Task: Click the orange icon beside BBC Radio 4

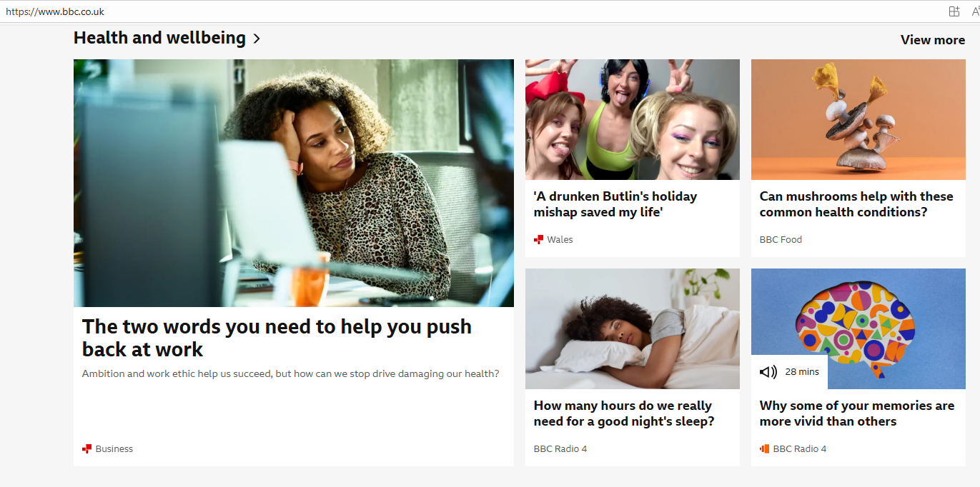Action: click(x=764, y=449)
